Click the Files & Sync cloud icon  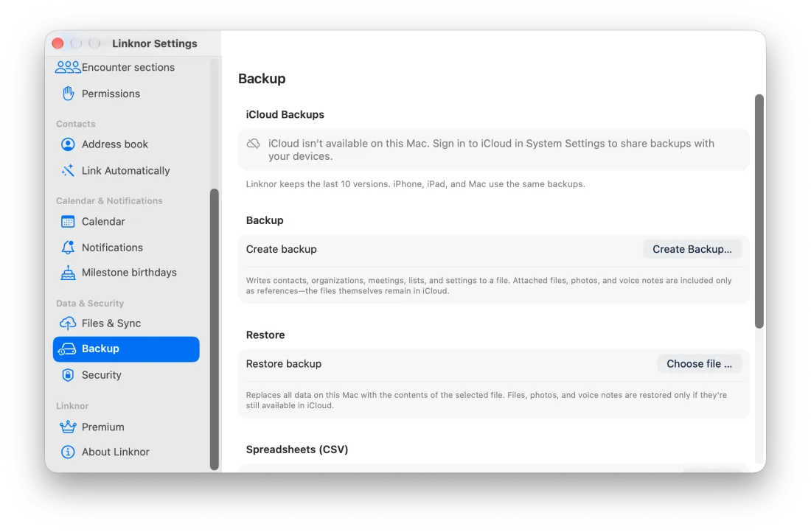click(x=68, y=323)
